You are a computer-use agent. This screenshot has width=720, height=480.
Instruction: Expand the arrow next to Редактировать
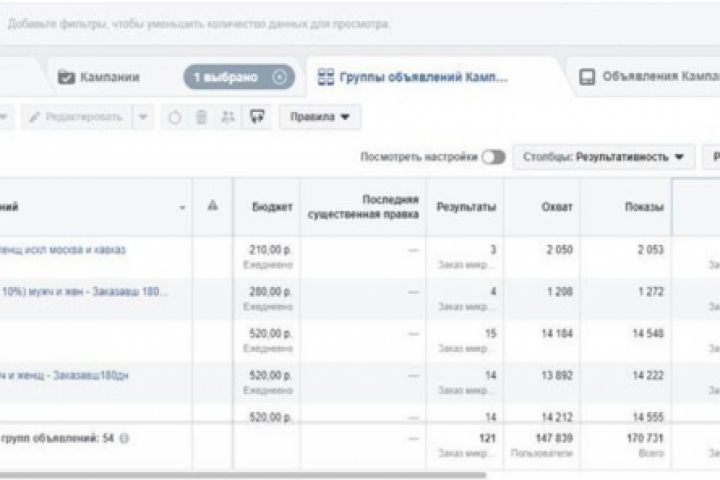[141, 117]
